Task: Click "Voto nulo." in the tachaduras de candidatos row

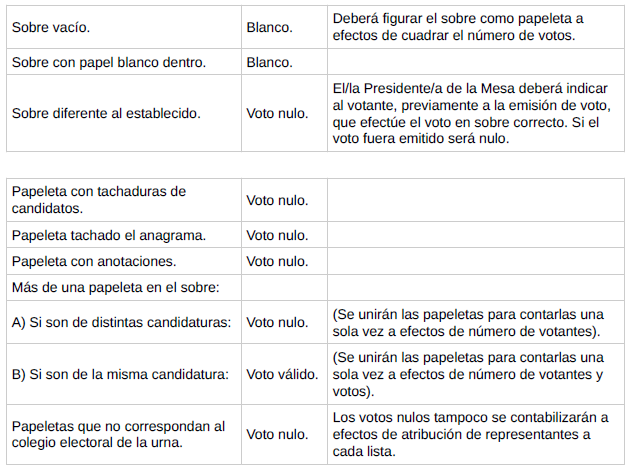Action: pos(277,200)
